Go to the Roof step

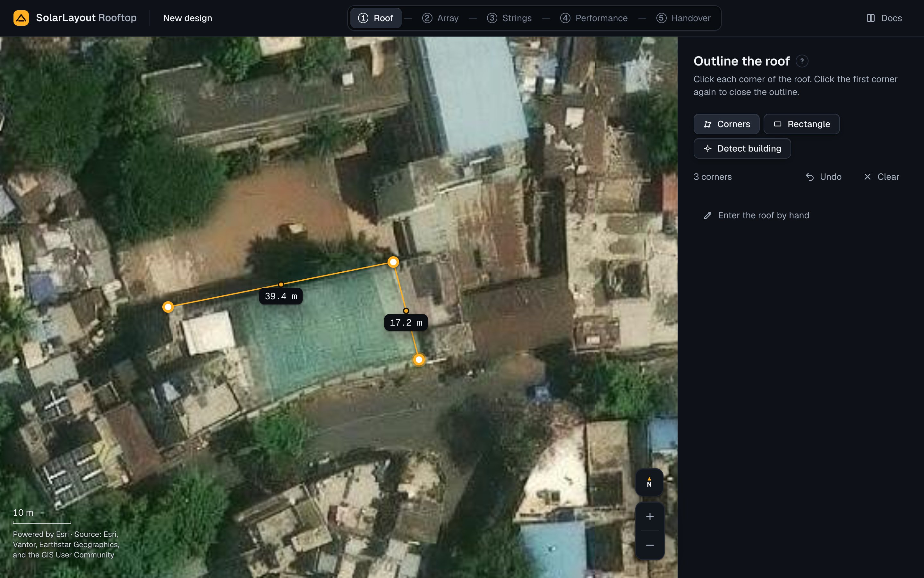(376, 18)
